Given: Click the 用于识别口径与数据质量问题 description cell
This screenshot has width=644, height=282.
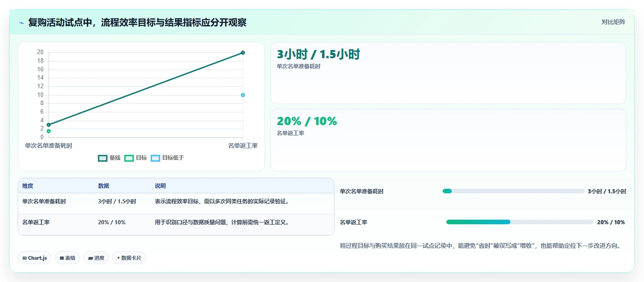Looking at the screenshot, I should pos(222,222).
